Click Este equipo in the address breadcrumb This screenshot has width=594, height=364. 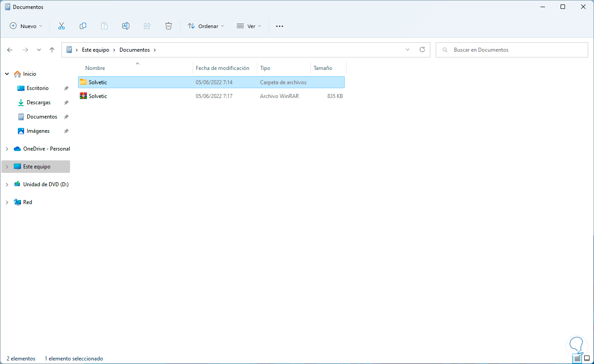[95, 50]
